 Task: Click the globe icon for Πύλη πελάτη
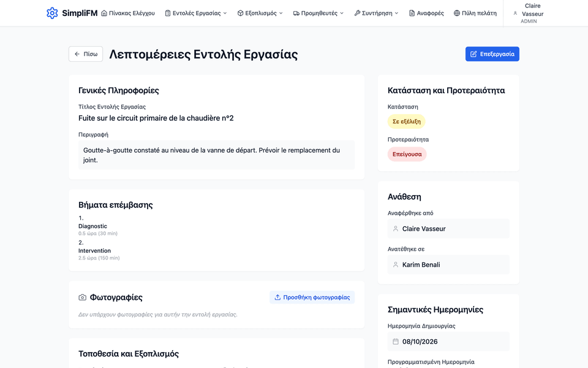click(x=456, y=13)
